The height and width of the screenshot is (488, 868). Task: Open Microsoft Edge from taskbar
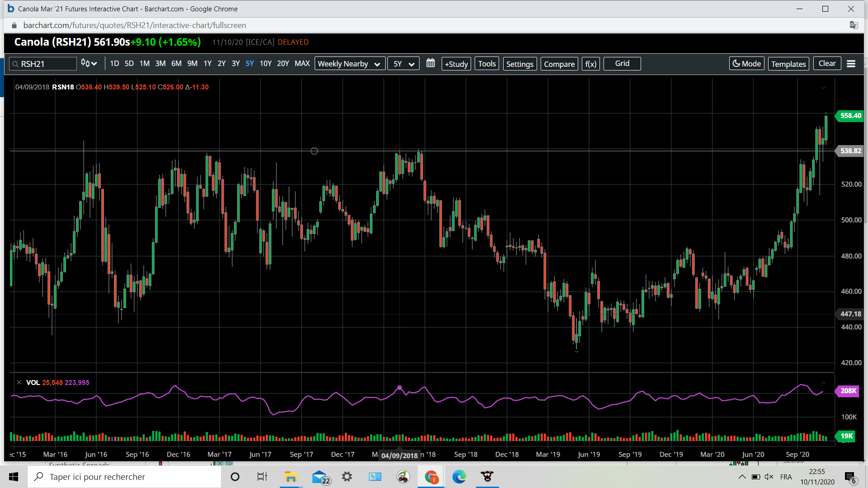tap(459, 477)
